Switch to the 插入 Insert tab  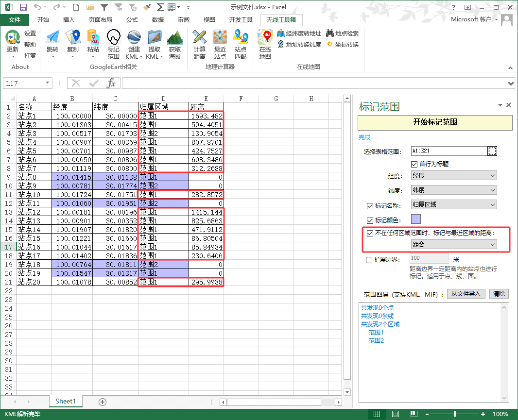[x=69, y=20]
